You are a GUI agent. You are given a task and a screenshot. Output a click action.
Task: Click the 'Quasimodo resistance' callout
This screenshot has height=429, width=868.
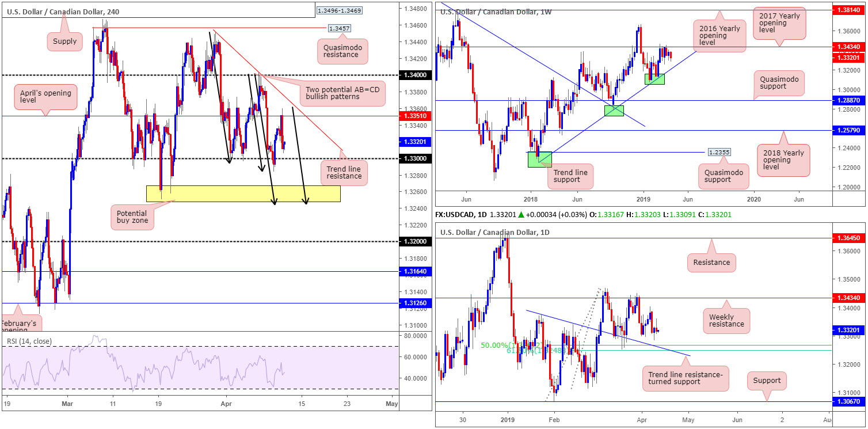tap(342, 50)
